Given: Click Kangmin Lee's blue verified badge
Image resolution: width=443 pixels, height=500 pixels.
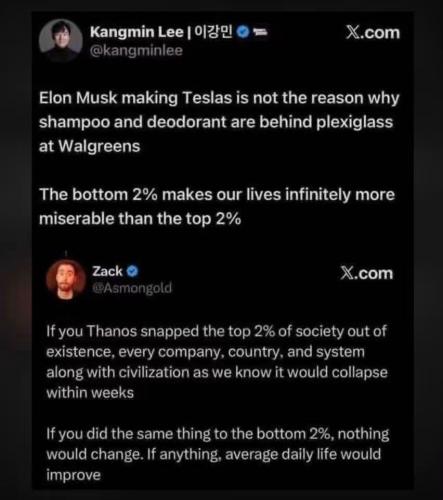Looking at the screenshot, I should [x=243, y=32].
